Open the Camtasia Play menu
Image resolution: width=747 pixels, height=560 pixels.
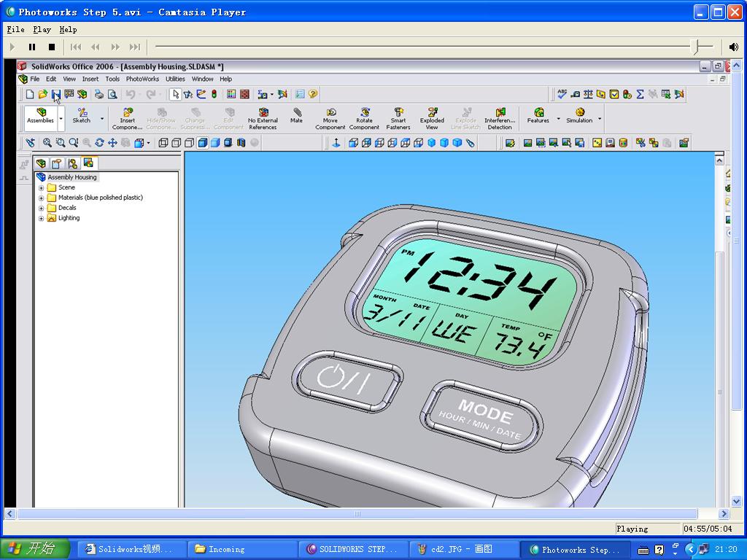(x=42, y=29)
